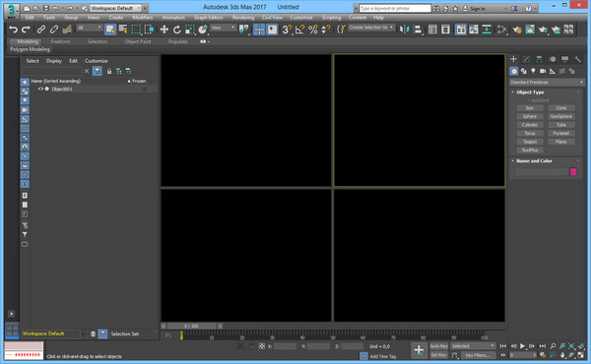Open the Rendered Frame Window icon

[530, 30]
